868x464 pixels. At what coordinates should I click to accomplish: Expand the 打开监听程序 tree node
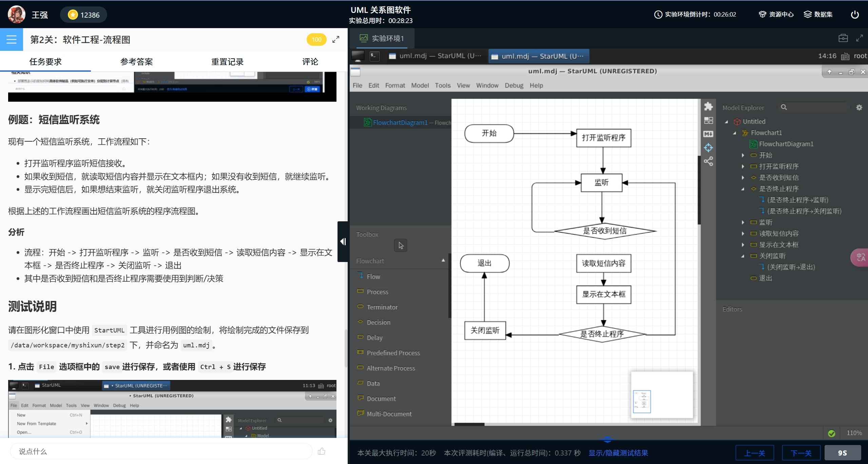pyautogui.click(x=743, y=166)
